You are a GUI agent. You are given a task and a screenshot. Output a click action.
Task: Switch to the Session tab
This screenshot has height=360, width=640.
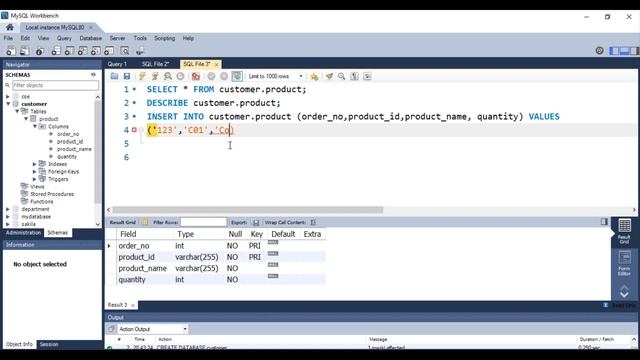point(49,344)
